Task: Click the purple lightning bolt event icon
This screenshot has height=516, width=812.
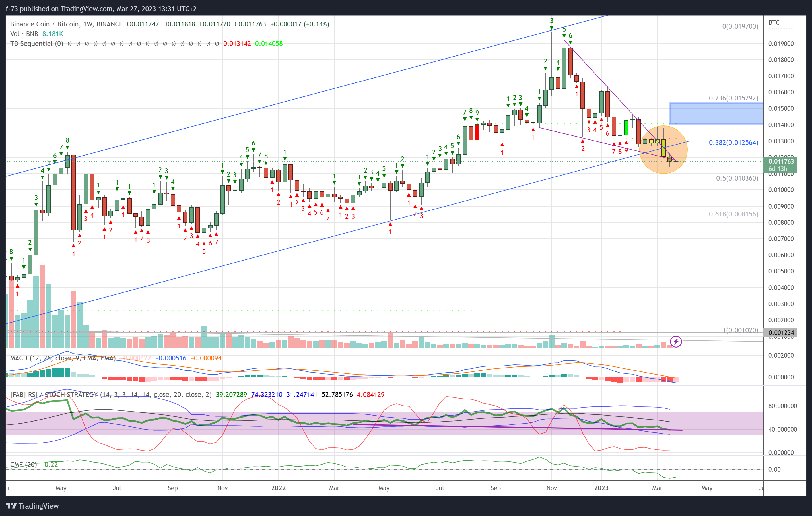Action: pos(675,341)
